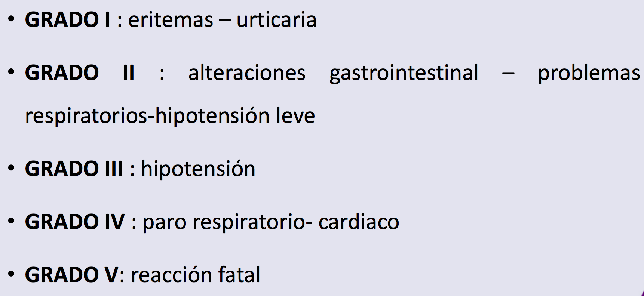Select the word "gastrointestinal"
The width and height of the screenshot is (644, 296).
click(x=404, y=73)
